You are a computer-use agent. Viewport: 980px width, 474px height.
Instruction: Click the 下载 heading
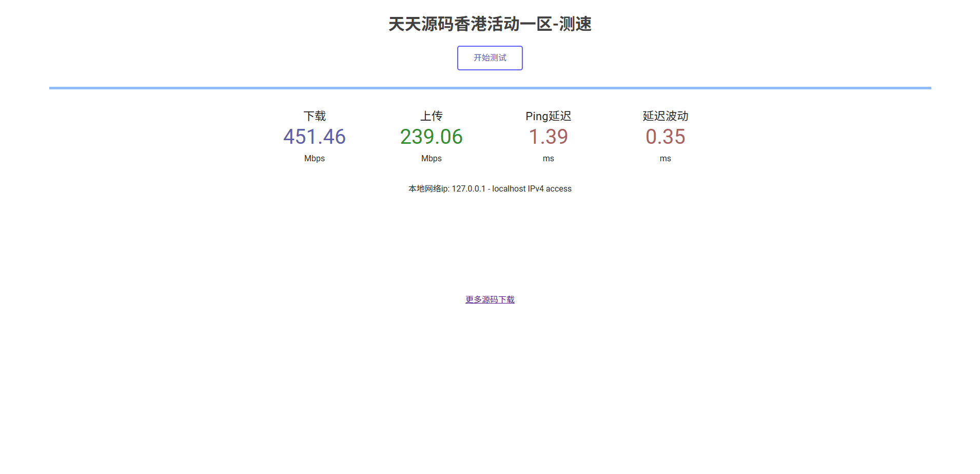click(314, 116)
